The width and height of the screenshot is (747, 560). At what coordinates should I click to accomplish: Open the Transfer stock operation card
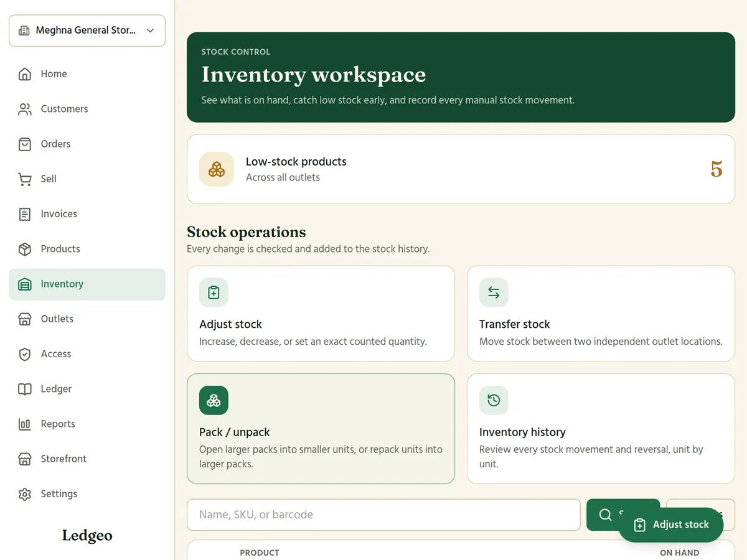coord(601,314)
